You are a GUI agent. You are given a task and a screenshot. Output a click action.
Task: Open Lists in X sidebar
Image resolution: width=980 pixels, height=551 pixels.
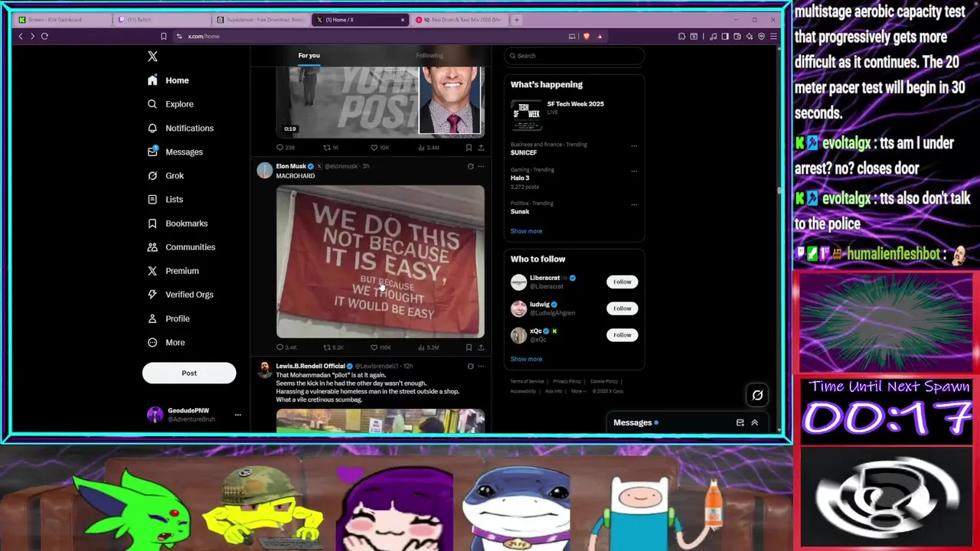tap(165, 199)
